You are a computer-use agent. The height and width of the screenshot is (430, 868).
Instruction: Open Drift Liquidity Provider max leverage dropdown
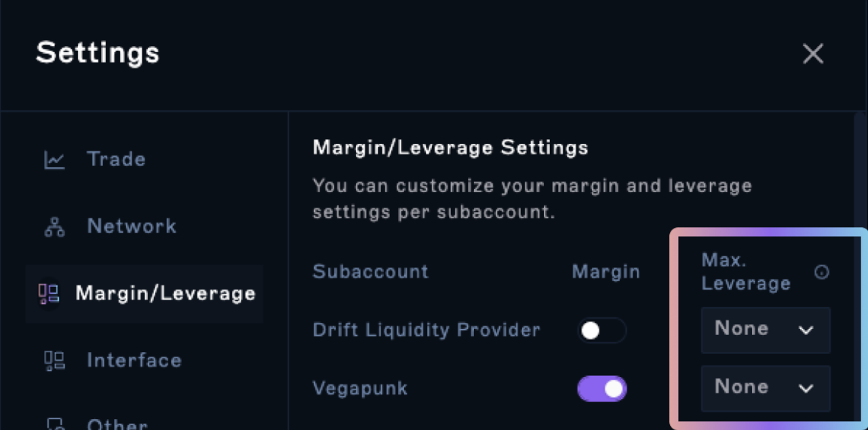tap(766, 330)
